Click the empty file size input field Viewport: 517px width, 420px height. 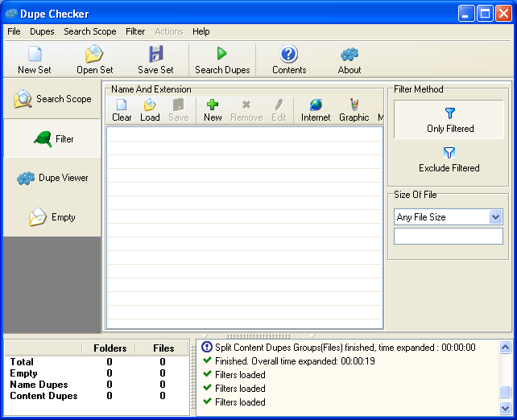coord(449,237)
